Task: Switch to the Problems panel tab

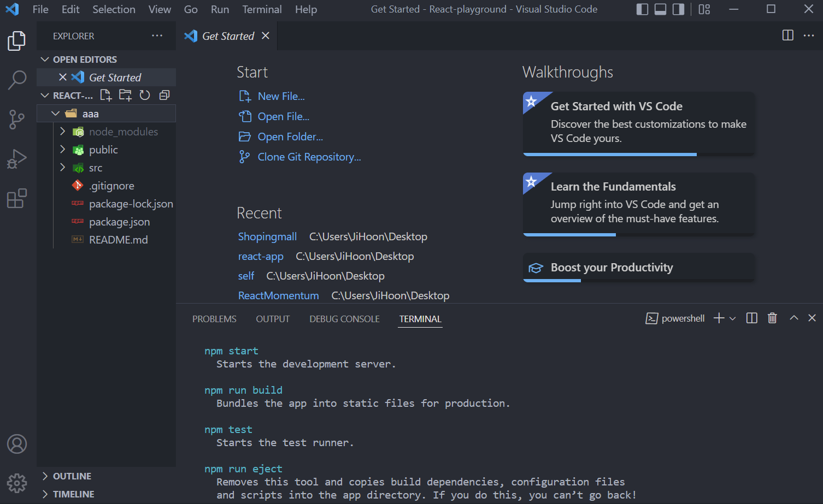Action: [214, 319]
